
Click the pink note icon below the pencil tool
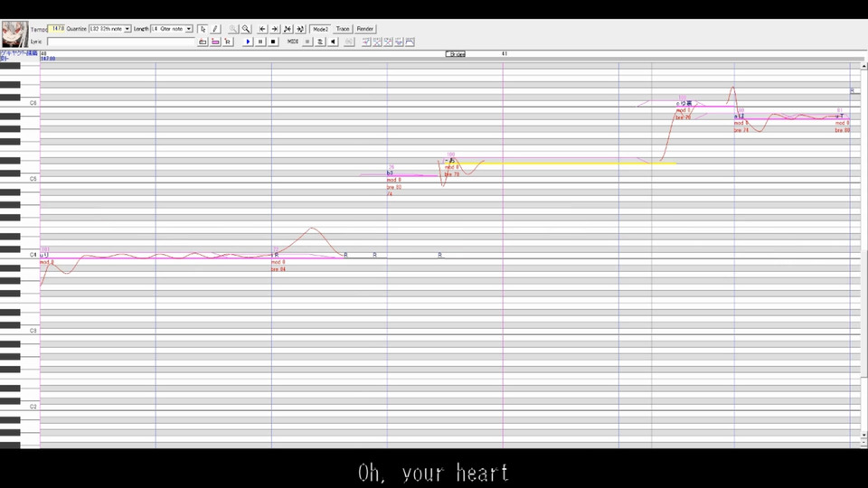point(215,42)
